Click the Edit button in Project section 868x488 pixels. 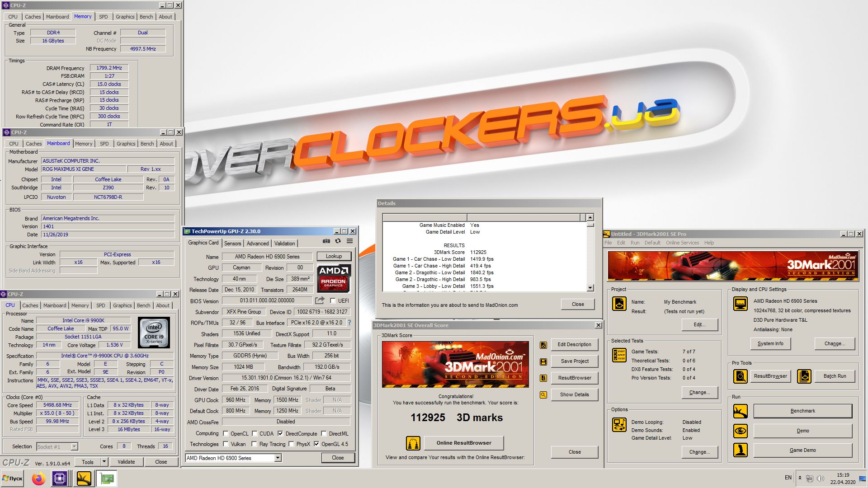point(699,325)
